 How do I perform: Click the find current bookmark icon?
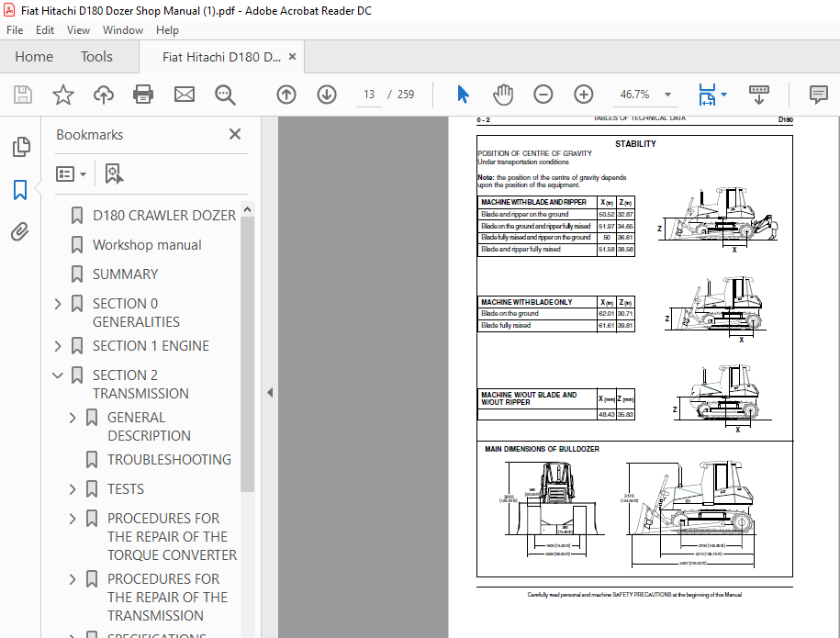[114, 174]
